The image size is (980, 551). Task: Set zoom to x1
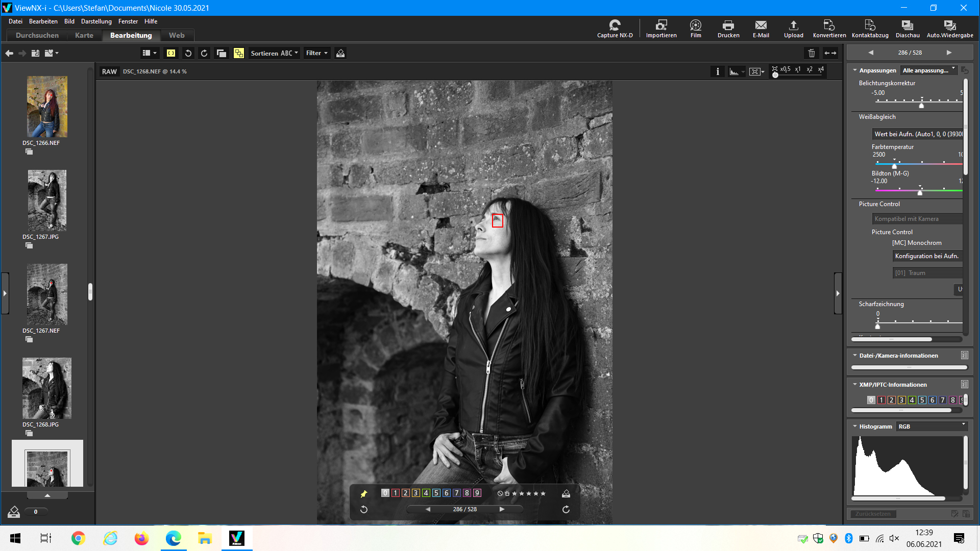[798, 69]
